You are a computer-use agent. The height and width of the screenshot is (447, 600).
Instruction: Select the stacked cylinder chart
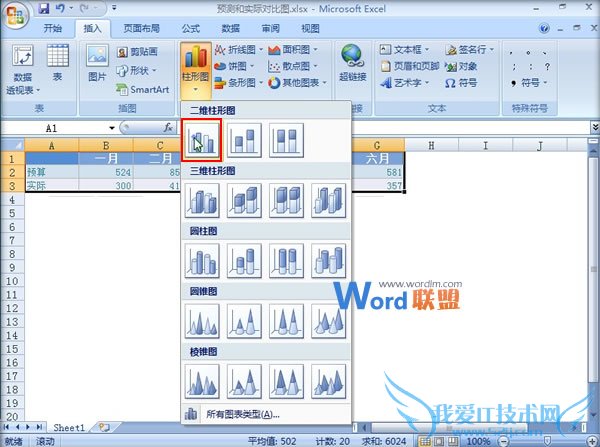pyautogui.click(x=244, y=261)
